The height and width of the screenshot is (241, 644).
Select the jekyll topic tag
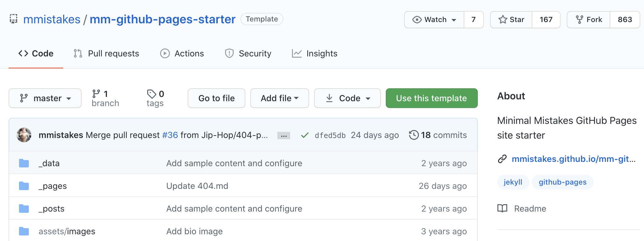(513, 182)
